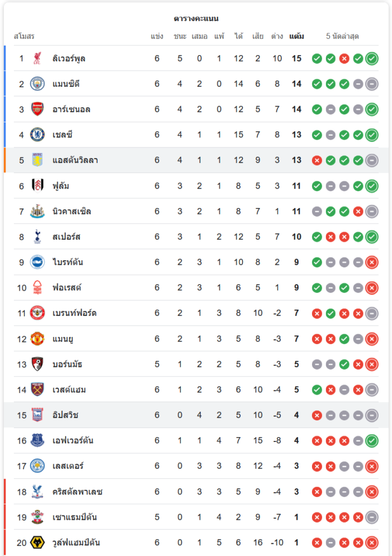Open the ฟูลัม team row
This screenshot has width=392, height=556.
61,186
